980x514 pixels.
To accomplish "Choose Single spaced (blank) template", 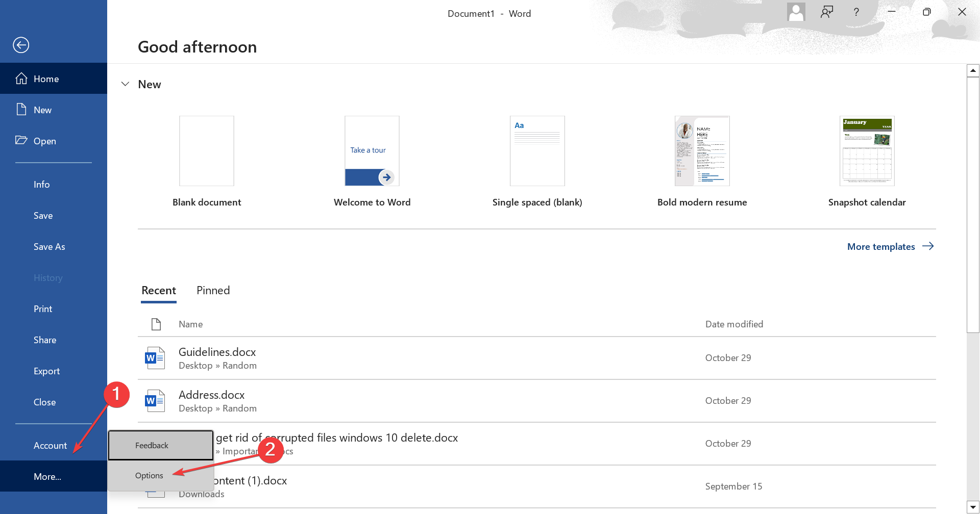I will 537,161.
